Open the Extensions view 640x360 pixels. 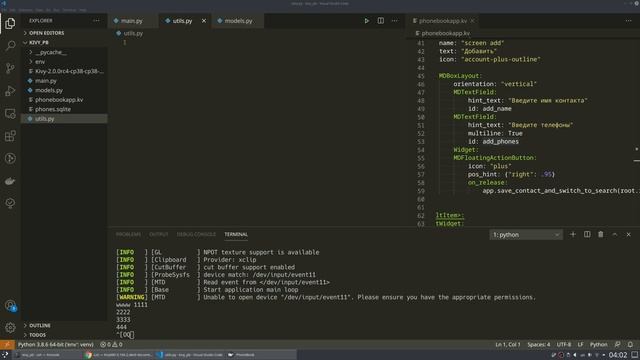click(x=10, y=136)
